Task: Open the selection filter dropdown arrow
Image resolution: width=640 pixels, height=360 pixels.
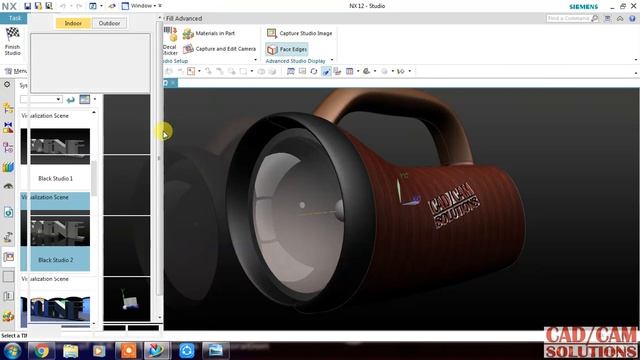Action: click(x=252, y=71)
